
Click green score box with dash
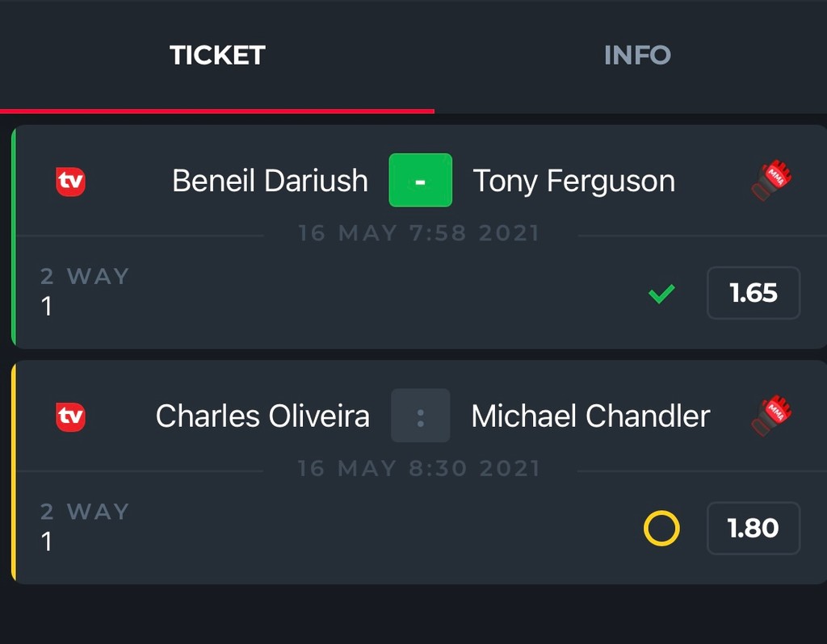(x=420, y=180)
